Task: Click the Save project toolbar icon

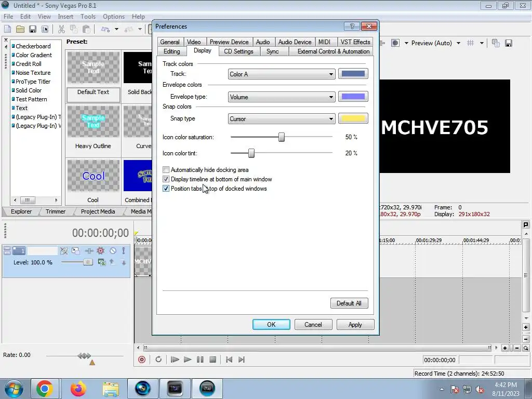Action: coord(33,29)
